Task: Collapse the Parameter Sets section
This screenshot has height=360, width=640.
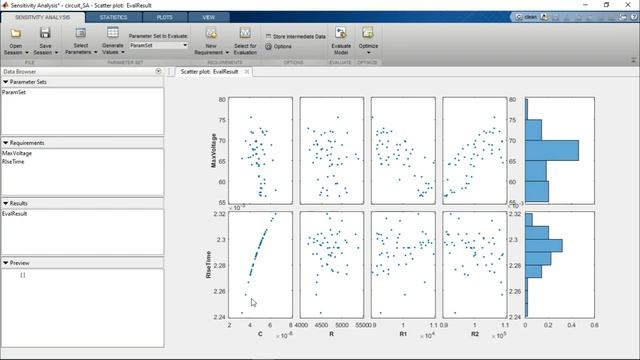Action: [x=6, y=82]
